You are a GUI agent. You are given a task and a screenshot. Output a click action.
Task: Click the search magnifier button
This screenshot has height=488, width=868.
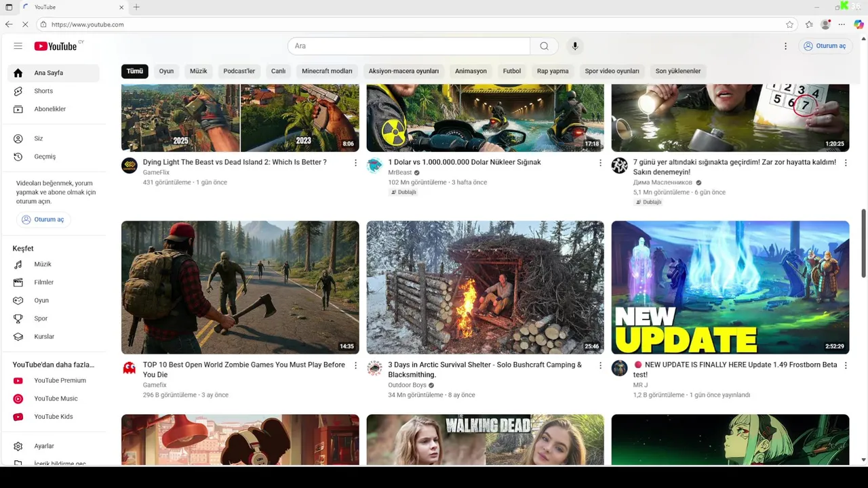544,46
